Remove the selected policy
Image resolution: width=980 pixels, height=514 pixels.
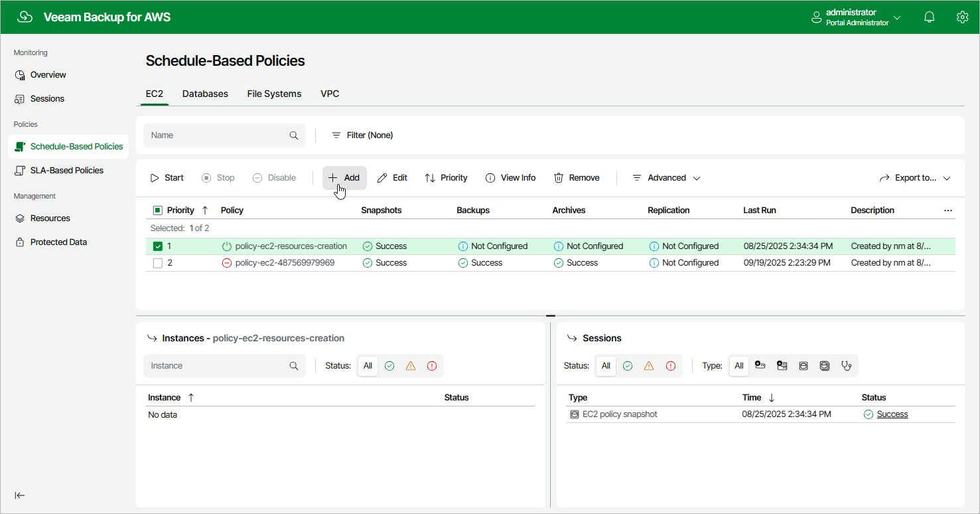(577, 178)
